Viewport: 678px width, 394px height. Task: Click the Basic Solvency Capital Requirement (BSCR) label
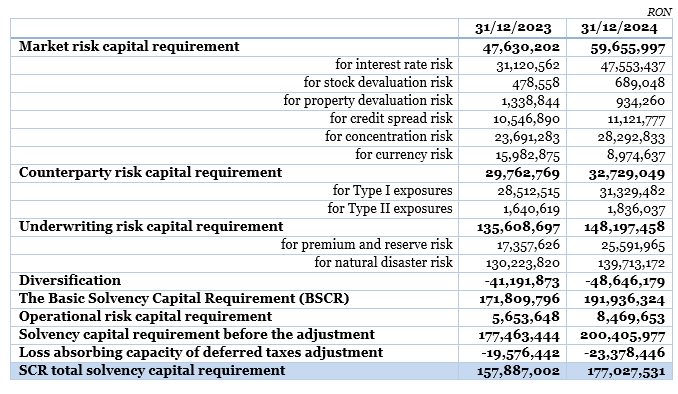click(184, 298)
